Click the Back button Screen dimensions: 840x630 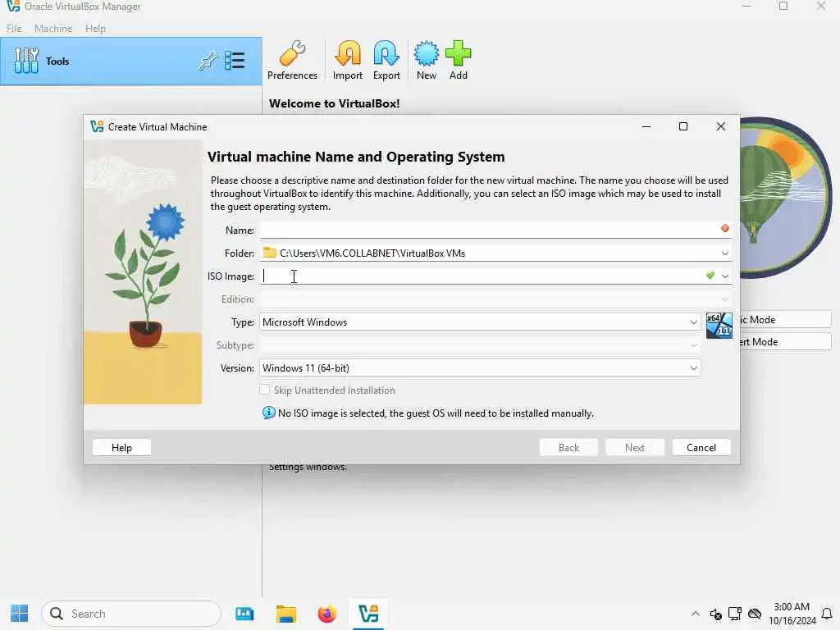[x=568, y=447]
